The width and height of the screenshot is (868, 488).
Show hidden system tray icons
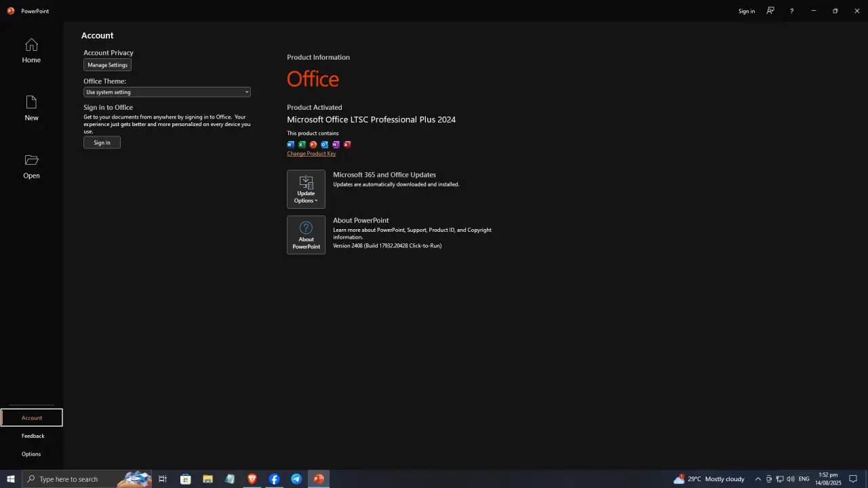pyautogui.click(x=758, y=479)
